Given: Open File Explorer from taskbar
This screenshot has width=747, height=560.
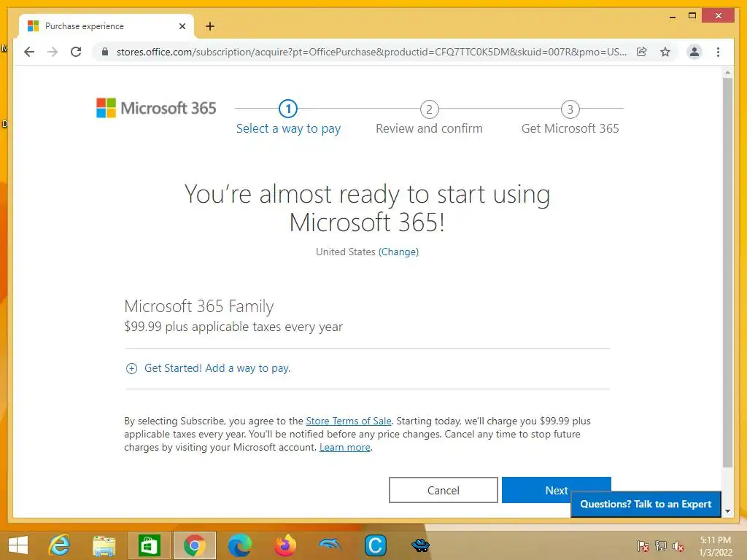Looking at the screenshot, I should [x=104, y=545].
